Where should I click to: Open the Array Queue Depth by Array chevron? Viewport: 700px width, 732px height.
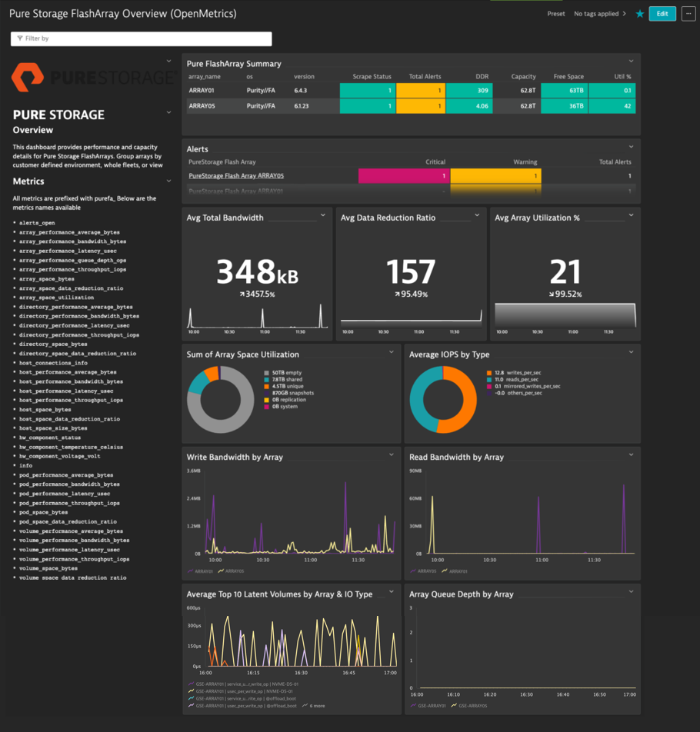pos(631,592)
